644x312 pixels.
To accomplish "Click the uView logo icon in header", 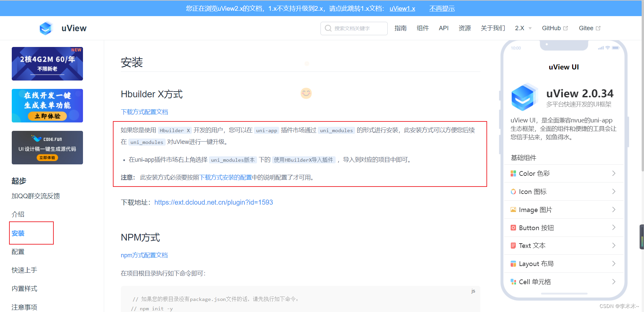I will (46, 28).
